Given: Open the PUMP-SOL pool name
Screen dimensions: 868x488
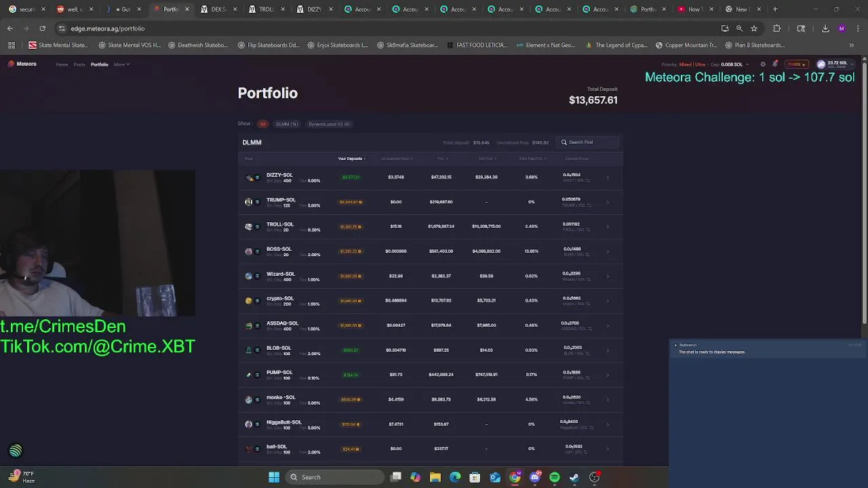Looking at the screenshot, I should point(279,372).
